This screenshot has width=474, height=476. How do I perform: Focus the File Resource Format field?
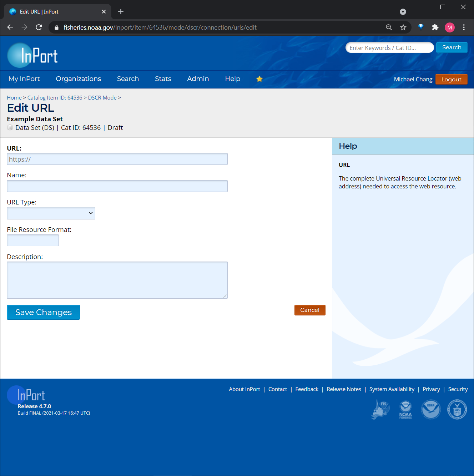33,240
